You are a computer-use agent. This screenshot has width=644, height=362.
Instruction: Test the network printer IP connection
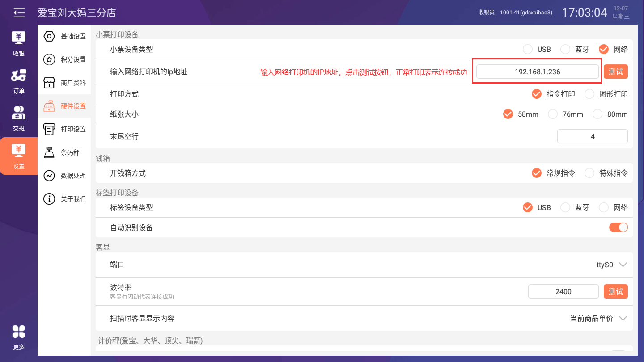[x=616, y=72]
